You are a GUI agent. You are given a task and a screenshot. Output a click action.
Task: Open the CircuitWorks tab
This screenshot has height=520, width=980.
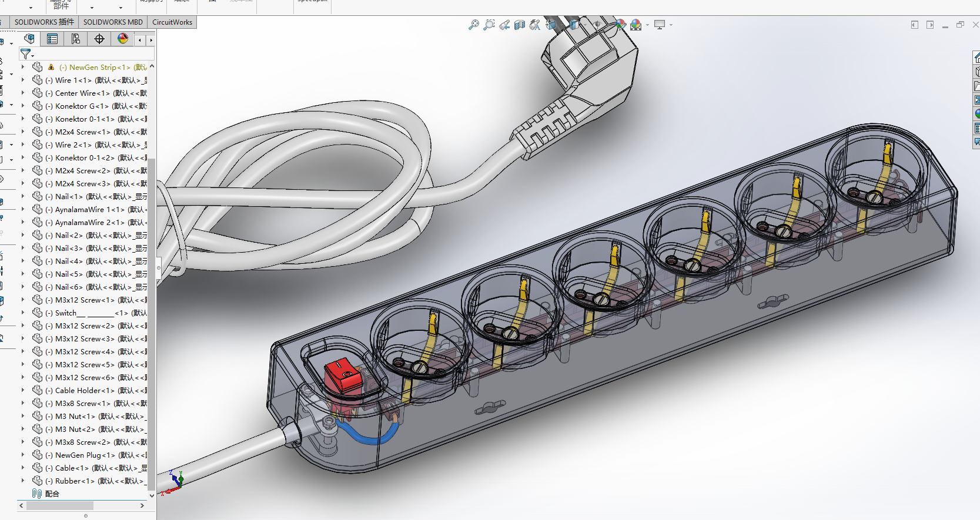pos(172,22)
